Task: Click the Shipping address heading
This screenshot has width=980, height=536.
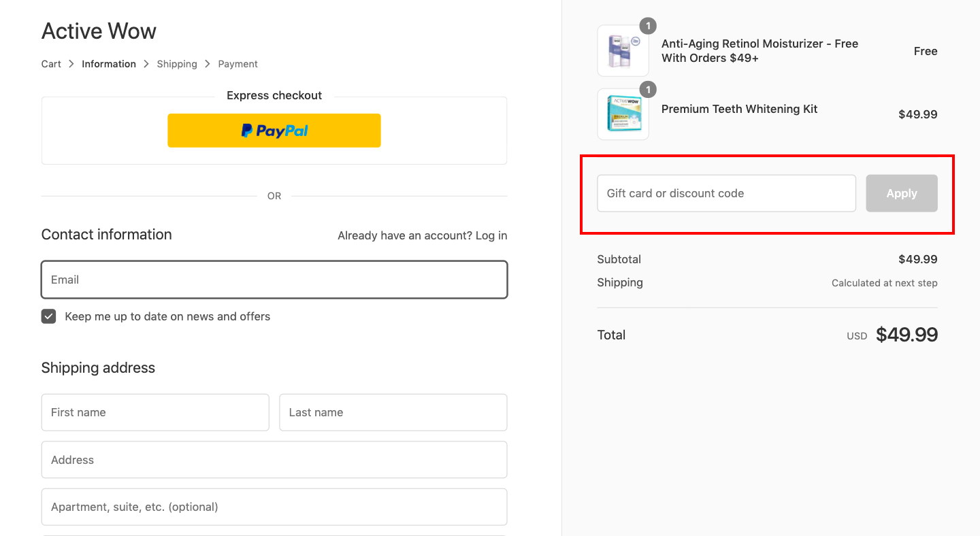Action: tap(98, 368)
